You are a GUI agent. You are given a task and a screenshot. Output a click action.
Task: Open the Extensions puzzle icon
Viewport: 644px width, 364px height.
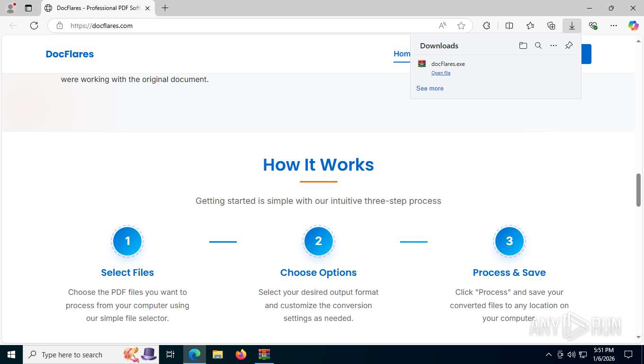click(486, 26)
